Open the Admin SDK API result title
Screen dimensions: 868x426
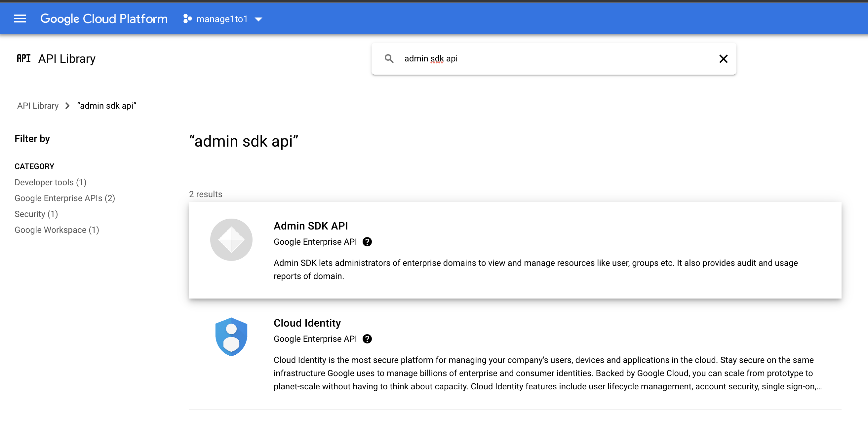[310, 226]
